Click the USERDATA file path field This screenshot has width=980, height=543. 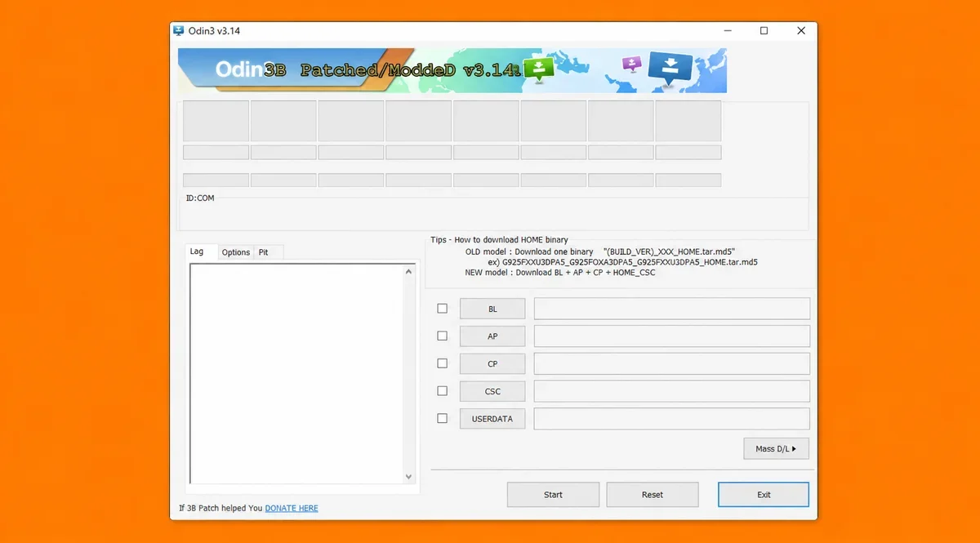672,418
